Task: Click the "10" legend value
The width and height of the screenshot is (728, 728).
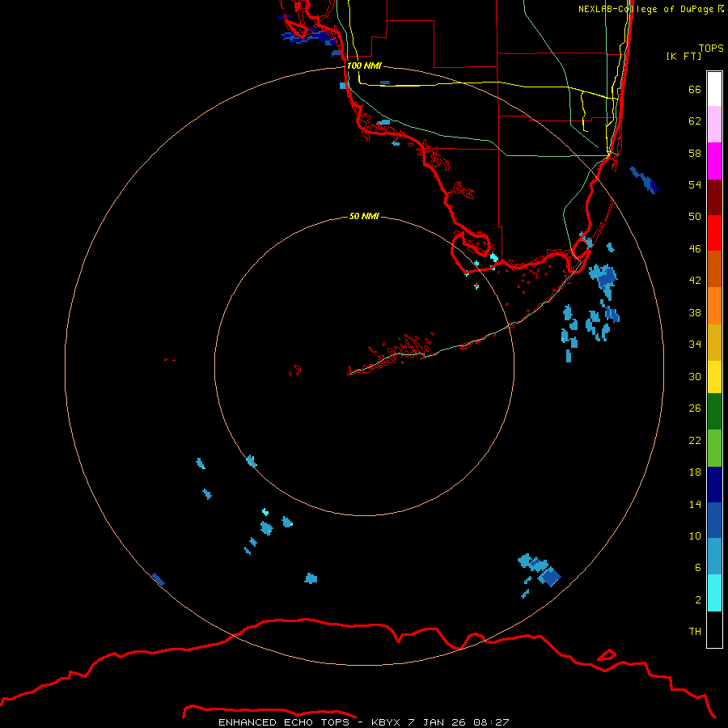Action: tap(695, 536)
